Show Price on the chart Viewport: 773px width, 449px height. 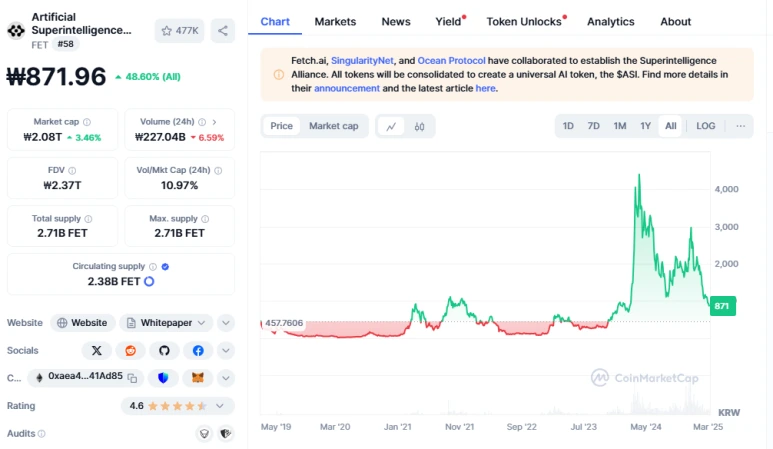(281, 126)
